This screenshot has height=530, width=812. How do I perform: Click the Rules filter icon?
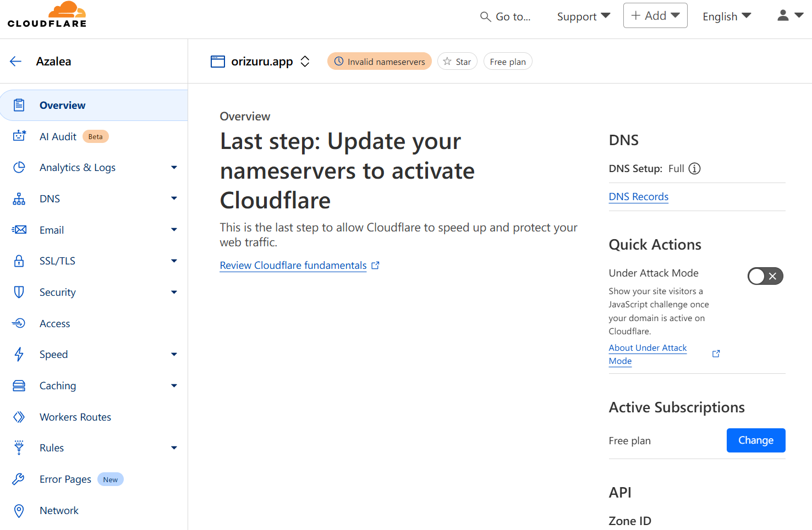[x=19, y=448]
